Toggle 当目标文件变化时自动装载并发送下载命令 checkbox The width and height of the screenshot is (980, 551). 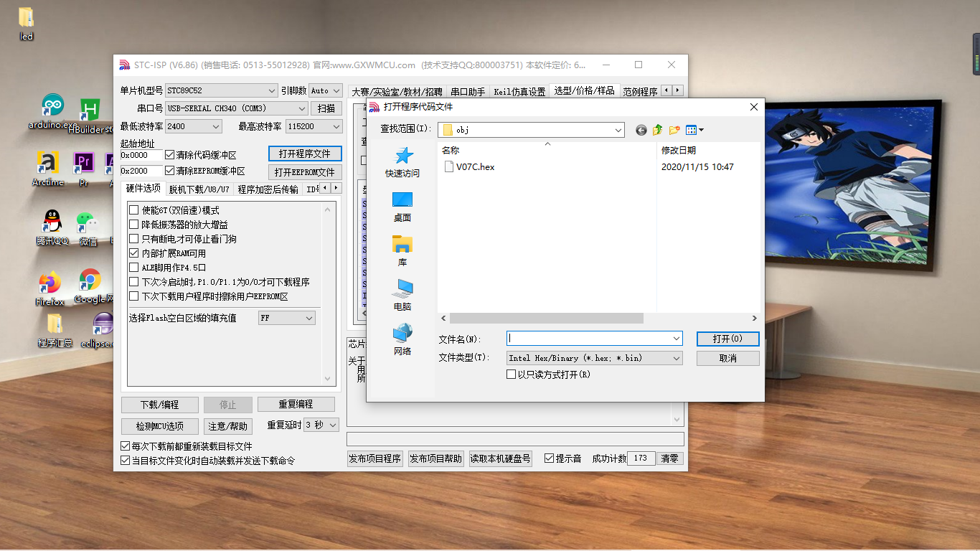click(x=126, y=461)
